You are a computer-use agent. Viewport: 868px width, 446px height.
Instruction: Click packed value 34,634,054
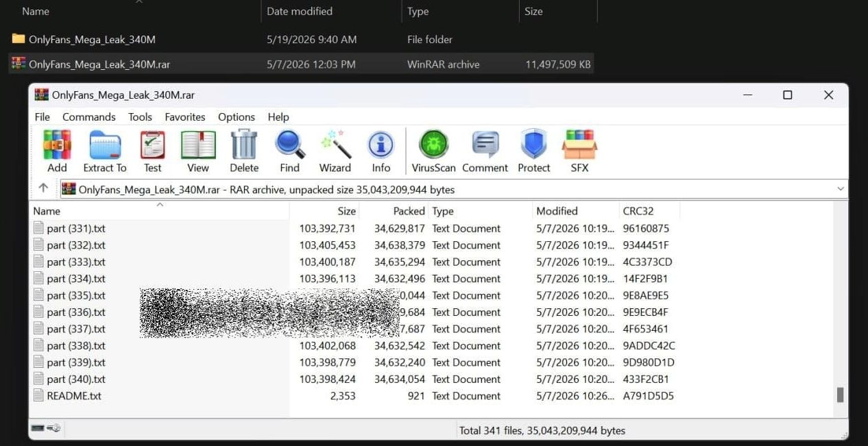pos(400,379)
